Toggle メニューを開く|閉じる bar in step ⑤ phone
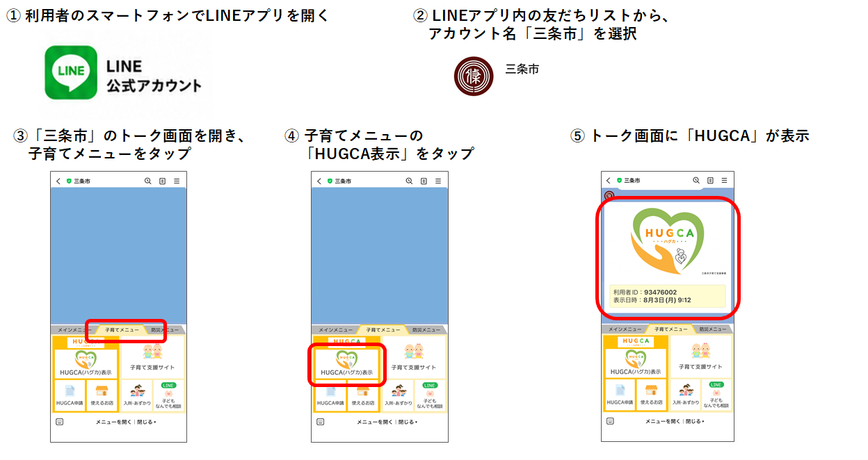 (x=675, y=421)
